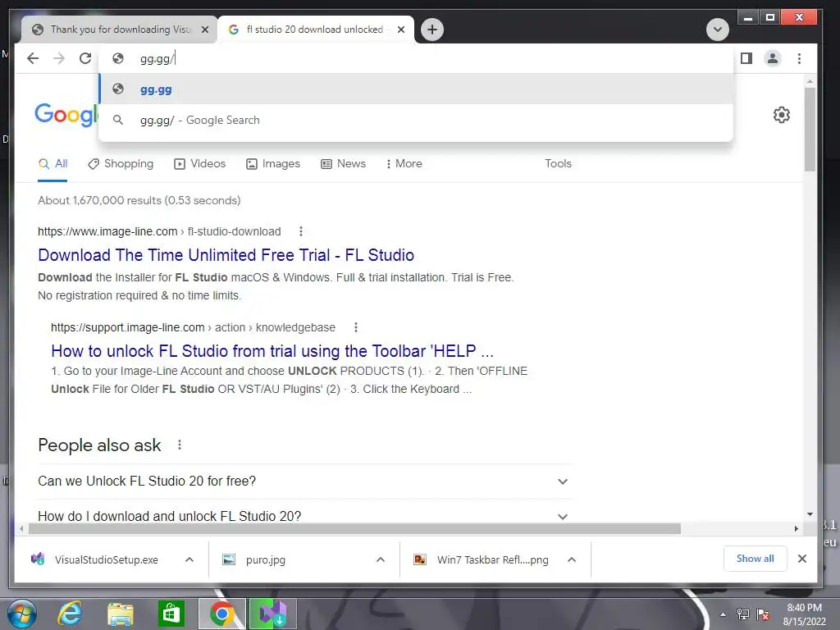Open the image-line.com fl-studio-download URL
Screen dimensions: 840x630
point(159,231)
